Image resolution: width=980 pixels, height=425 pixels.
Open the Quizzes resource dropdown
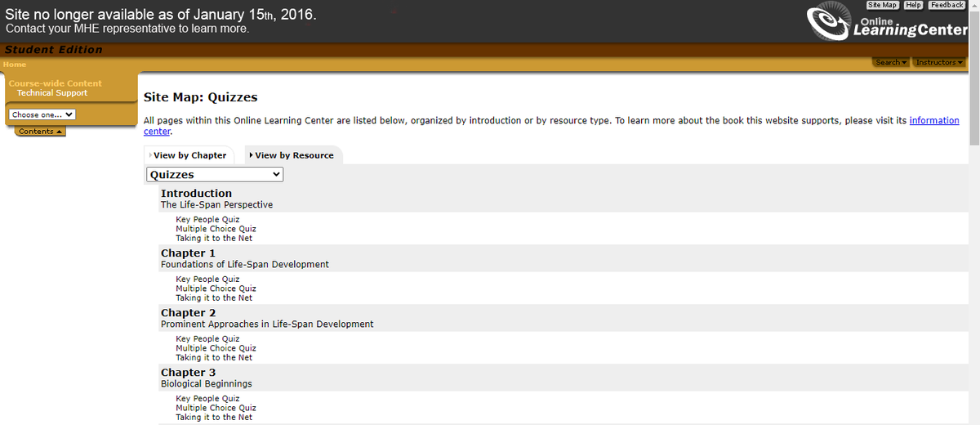pos(215,174)
